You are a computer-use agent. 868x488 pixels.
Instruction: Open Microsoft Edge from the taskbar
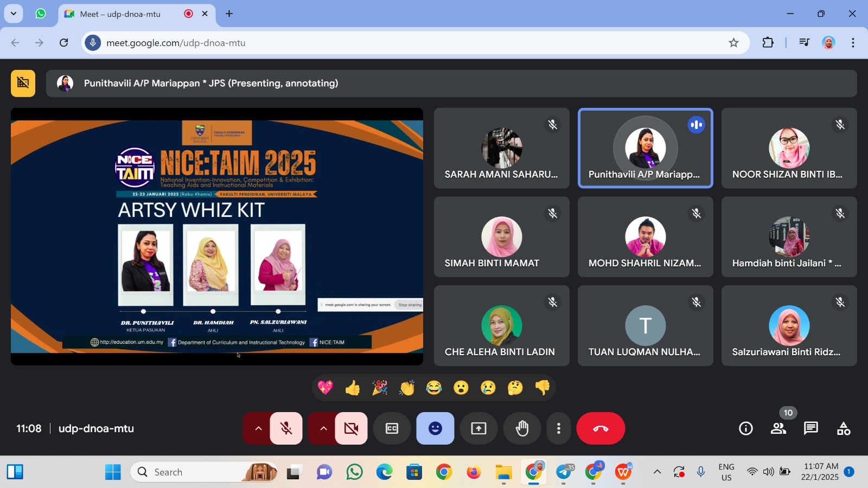coord(384,472)
